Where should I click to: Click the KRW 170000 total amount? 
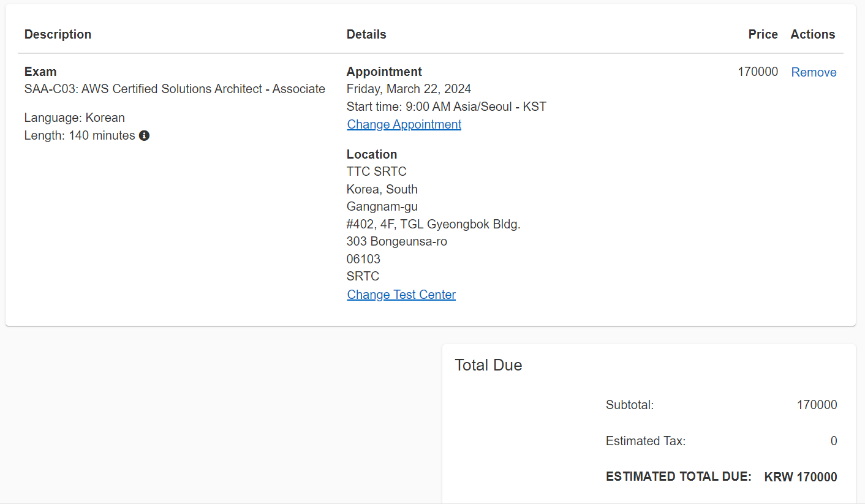(x=800, y=477)
